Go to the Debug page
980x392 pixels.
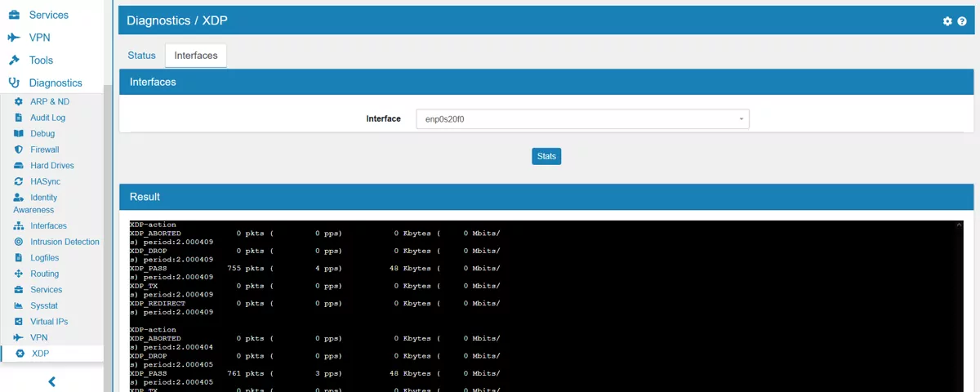click(42, 134)
